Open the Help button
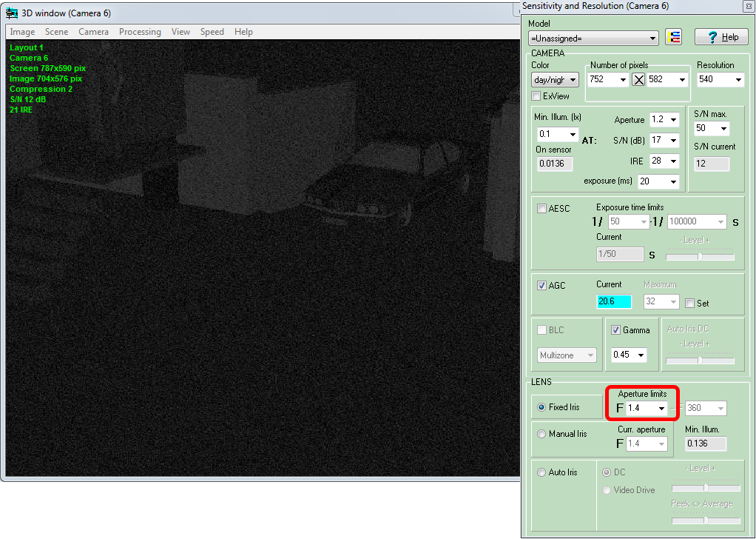The width and height of the screenshot is (756, 539). click(x=720, y=38)
